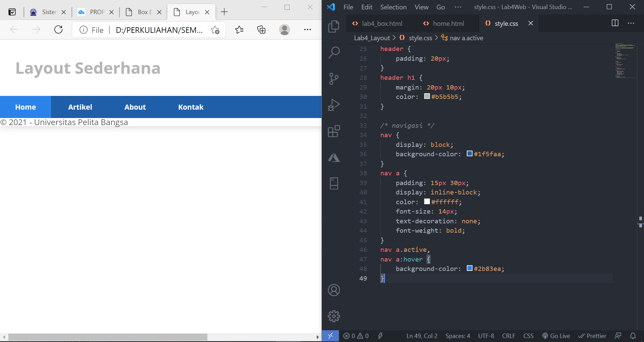
Task: Open the Explorer sidebar icon
Action: point(334,26)
